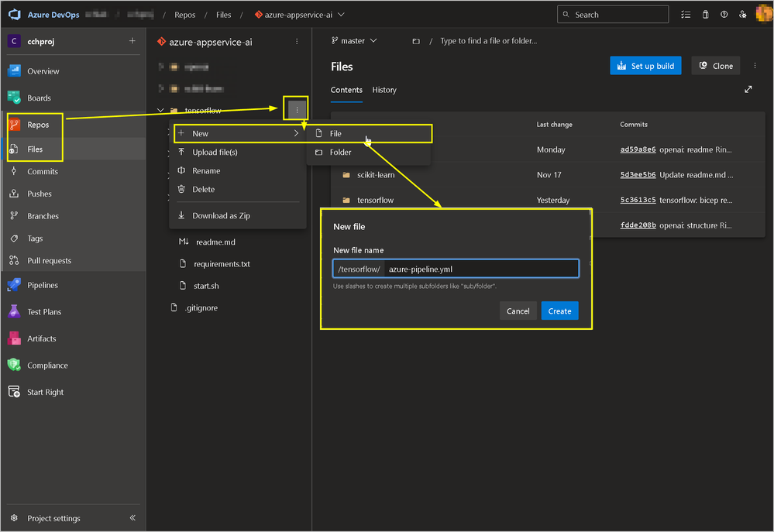Open commit 5c3613c5 link
The height and width of the screenshot is (532, 774).
(x=638, y=200)
